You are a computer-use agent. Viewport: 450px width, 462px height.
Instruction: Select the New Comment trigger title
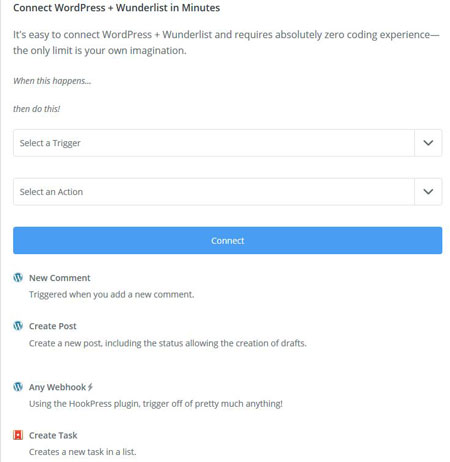tap(60, 278)
